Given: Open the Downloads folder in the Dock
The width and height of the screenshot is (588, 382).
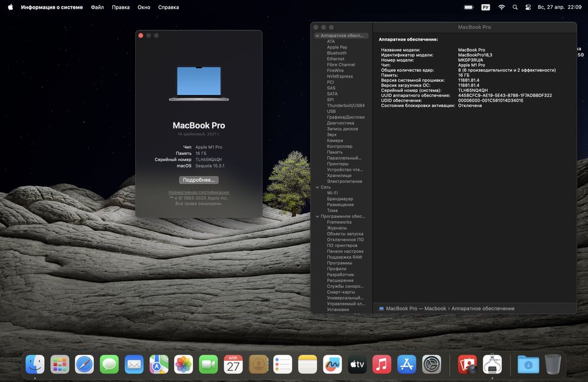Looking at the screenshot, I should pyautogui.click(x=528, y=364).
